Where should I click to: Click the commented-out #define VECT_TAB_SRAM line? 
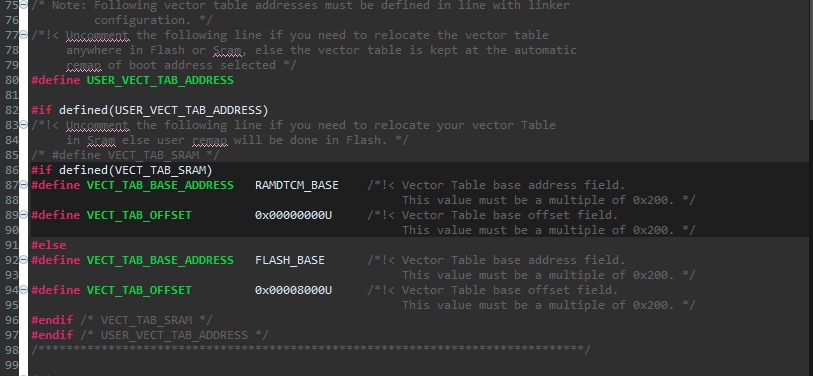pyautogui.click(x=125, y=155)
